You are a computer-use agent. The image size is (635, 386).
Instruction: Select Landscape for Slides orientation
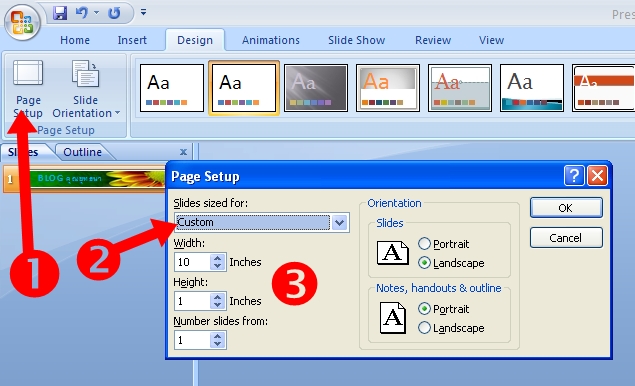click(424, 263)
